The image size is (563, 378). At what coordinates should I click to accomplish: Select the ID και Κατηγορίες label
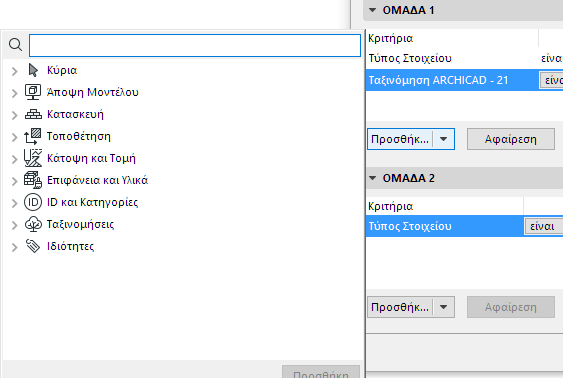click(x=93, y=202)
